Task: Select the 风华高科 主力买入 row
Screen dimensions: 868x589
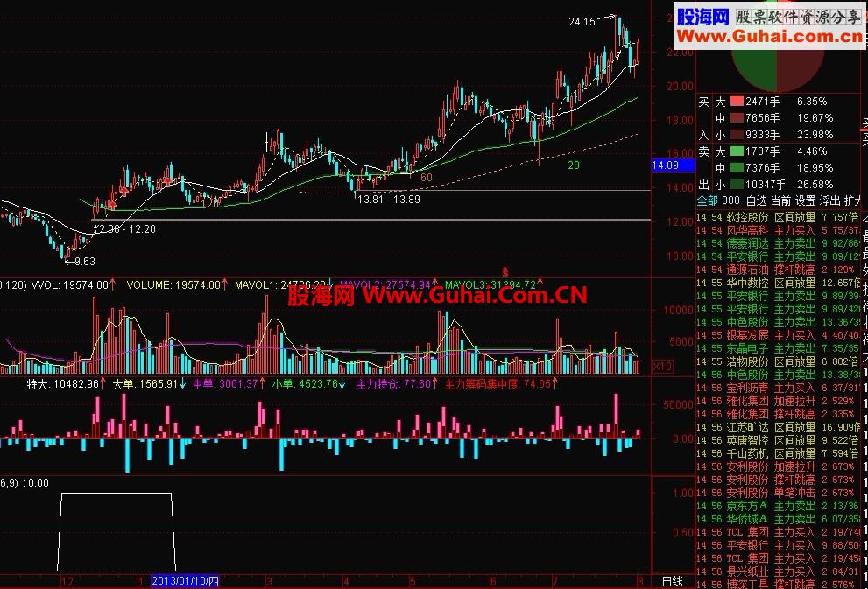Action: click(777, 231)
